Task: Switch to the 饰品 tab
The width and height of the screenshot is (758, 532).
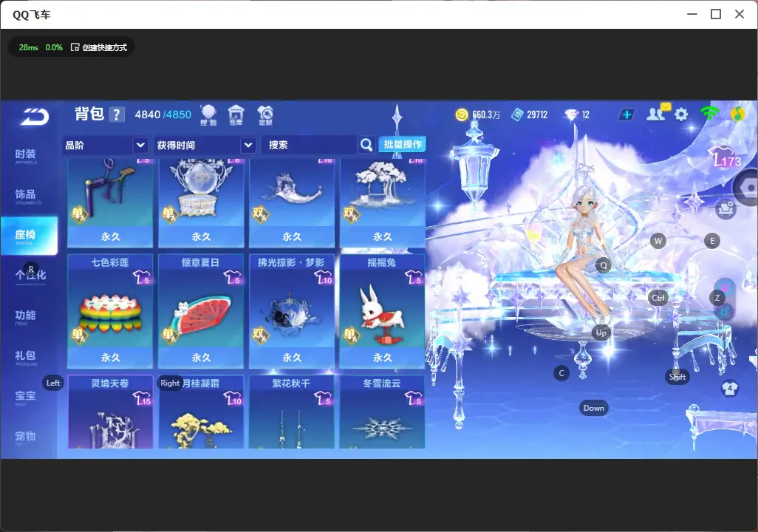Action: [x=25, y=196]
